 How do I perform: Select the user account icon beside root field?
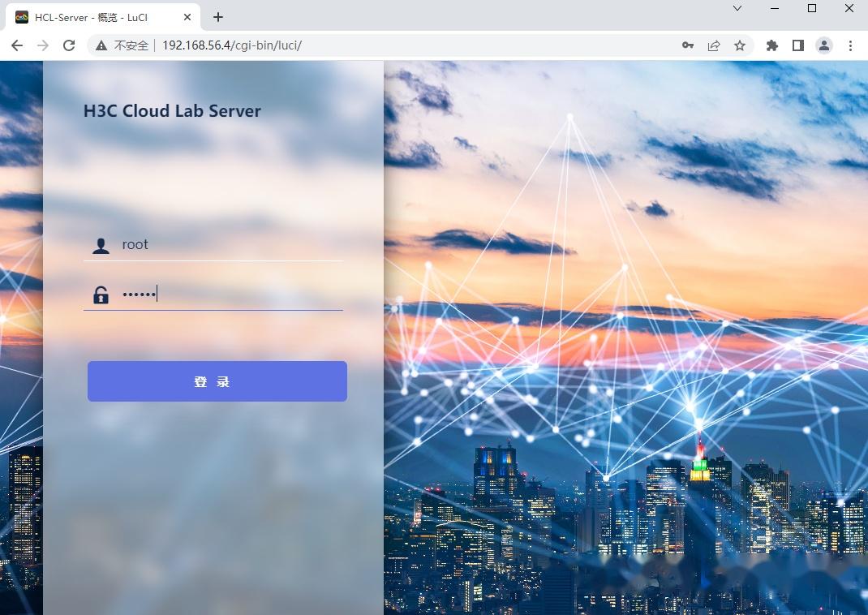click(101, 245)
